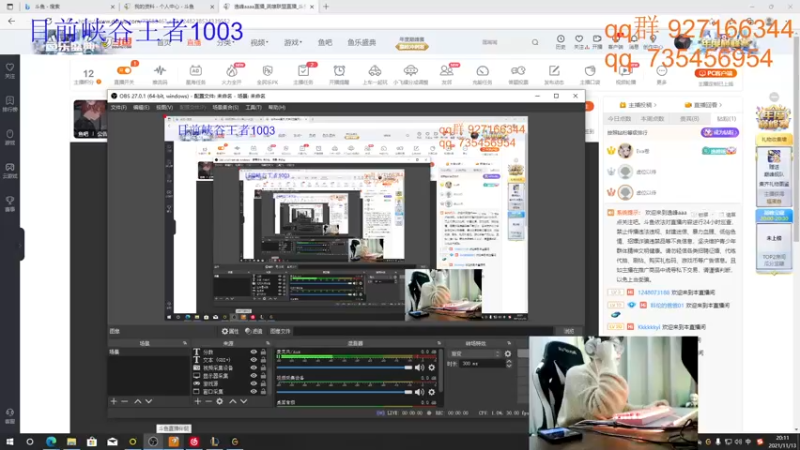This screenshot has height=450, width=800.
Task: Open 鱼乐盛典 navigation link
Action: 362,42
